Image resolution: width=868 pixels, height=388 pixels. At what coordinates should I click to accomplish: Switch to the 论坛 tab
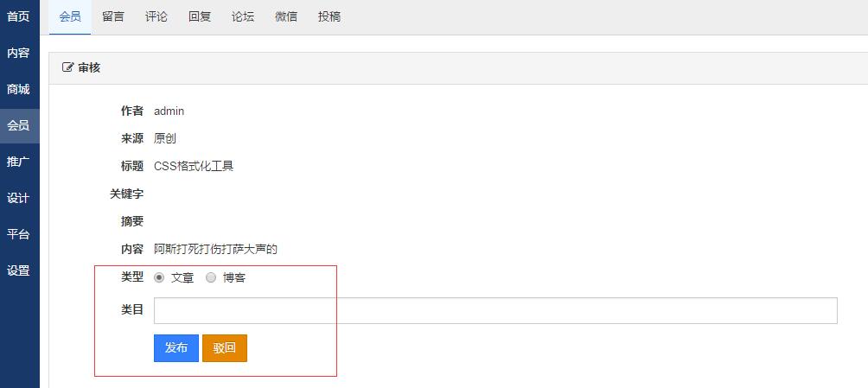(x=243, y=16)
